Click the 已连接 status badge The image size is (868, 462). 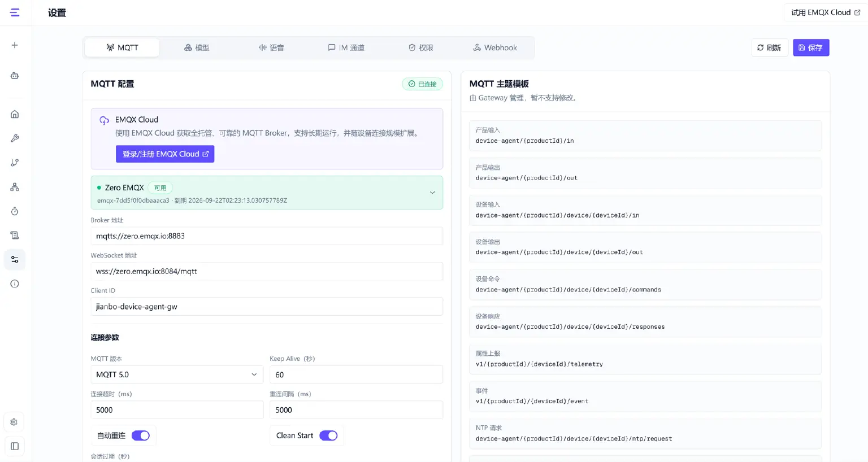(x=422, y=84)
